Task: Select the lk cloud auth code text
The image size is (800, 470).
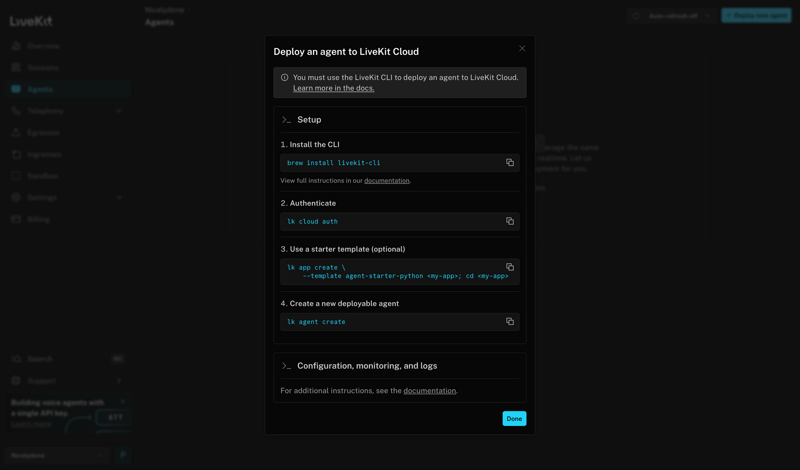Action: (312, 221)
